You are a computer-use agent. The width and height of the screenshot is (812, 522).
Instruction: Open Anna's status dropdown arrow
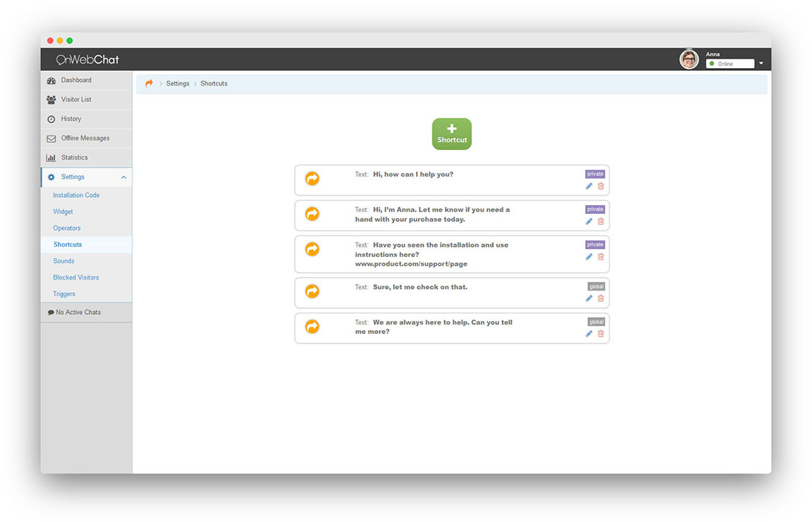click(762, 63)
